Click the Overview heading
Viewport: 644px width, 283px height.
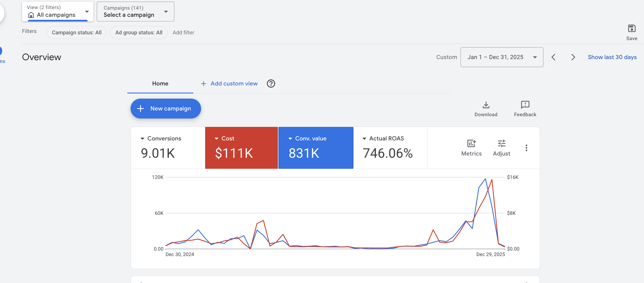42,57
